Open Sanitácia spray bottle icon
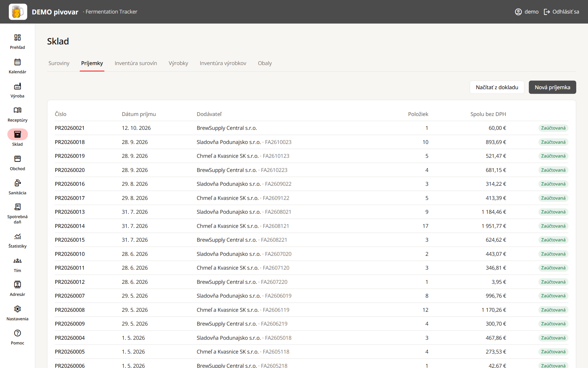 (x=17, y=183)
